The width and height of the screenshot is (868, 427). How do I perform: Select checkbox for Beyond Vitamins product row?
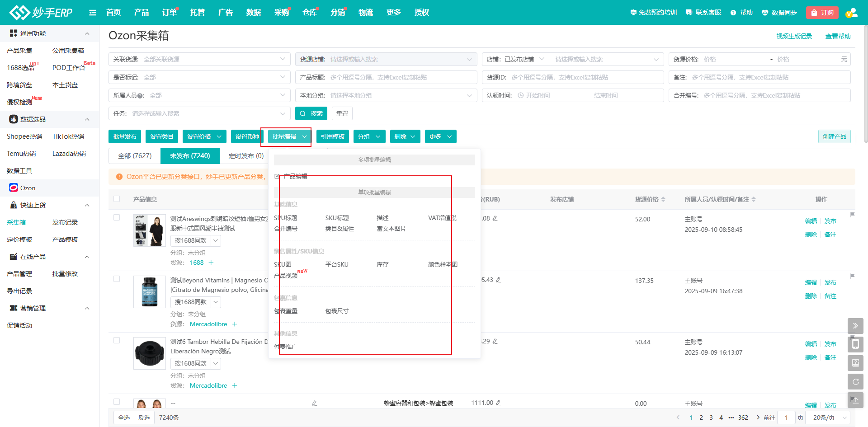coord(117,279)
